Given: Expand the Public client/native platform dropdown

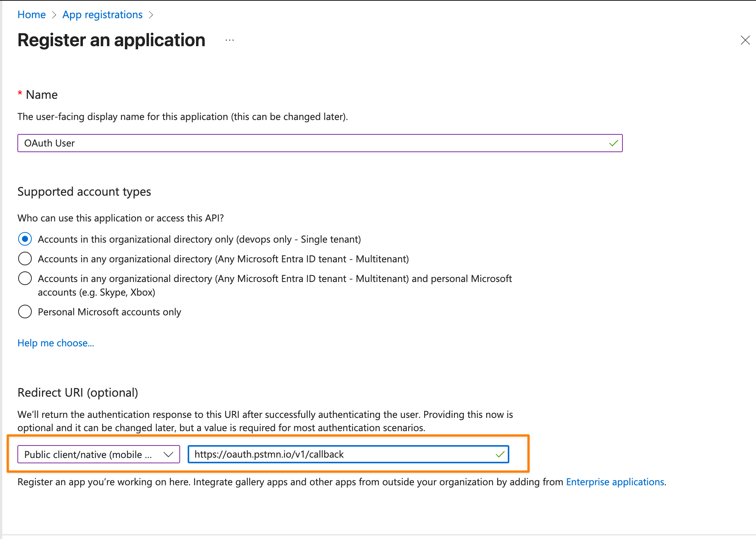Looking at the screenshot, I should (99, 454).
